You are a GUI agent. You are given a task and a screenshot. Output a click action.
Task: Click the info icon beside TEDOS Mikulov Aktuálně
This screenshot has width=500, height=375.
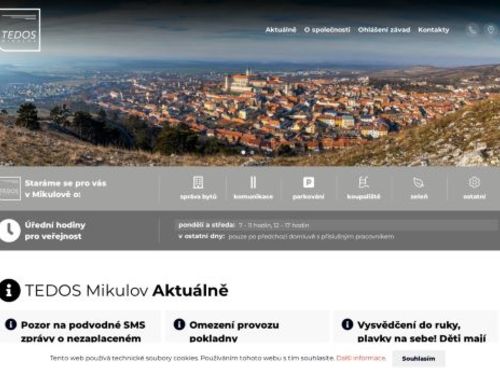(x=10, y=290)
